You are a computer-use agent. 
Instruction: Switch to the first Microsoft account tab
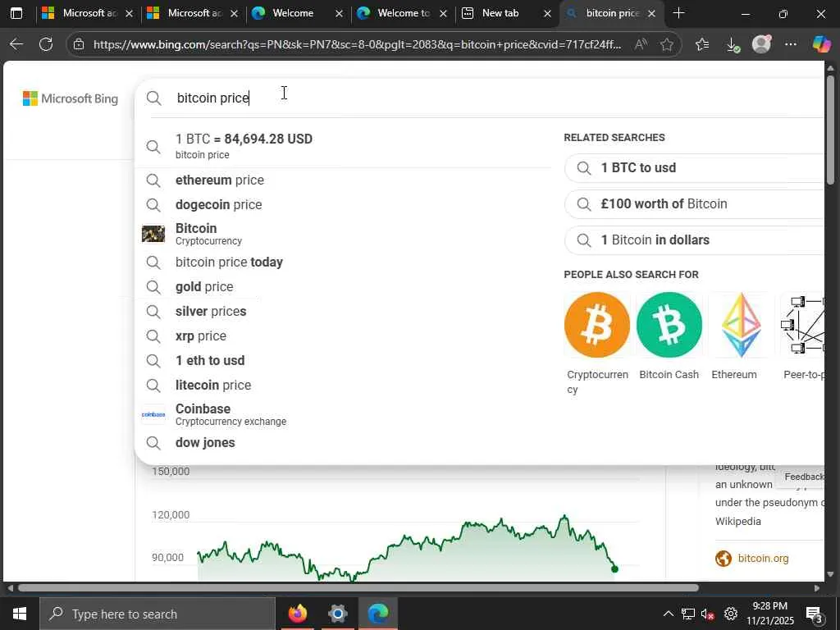coord(87,13)
